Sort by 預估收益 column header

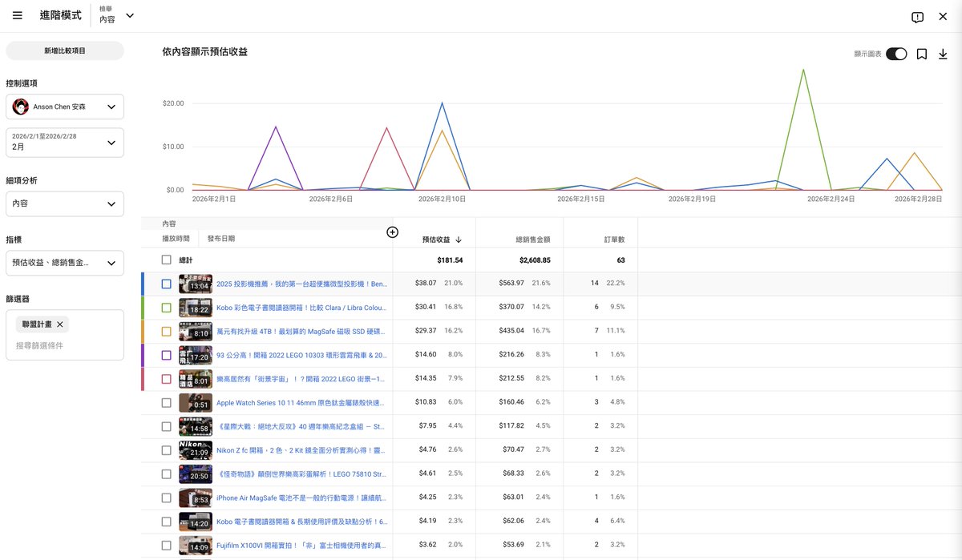pos(436,240)
